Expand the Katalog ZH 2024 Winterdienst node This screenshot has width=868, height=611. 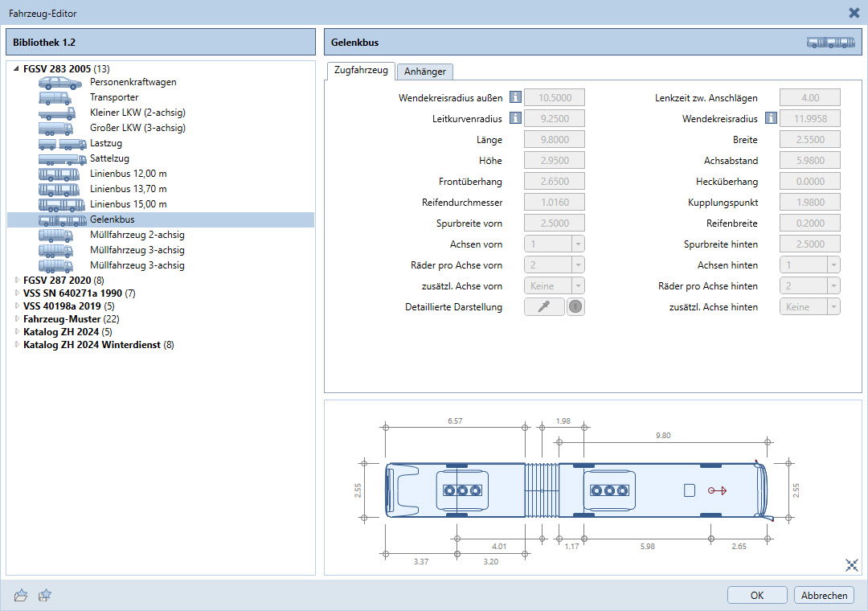click(x=17, y=346)
